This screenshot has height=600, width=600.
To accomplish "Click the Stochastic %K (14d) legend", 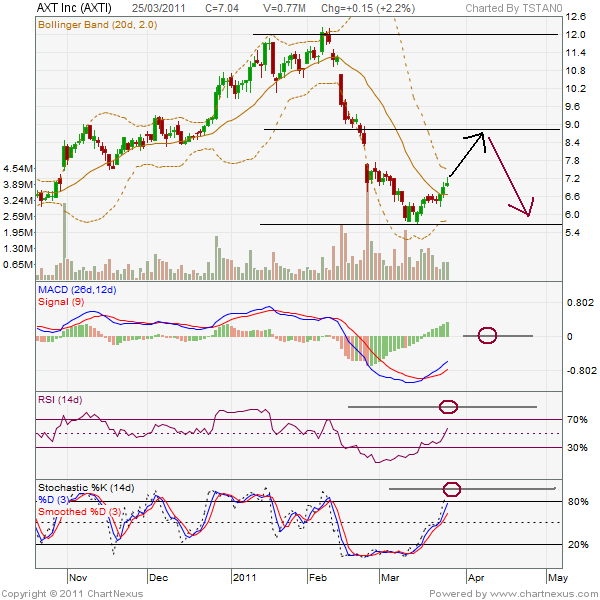I will pyautogui.click(x=86, y=488).
